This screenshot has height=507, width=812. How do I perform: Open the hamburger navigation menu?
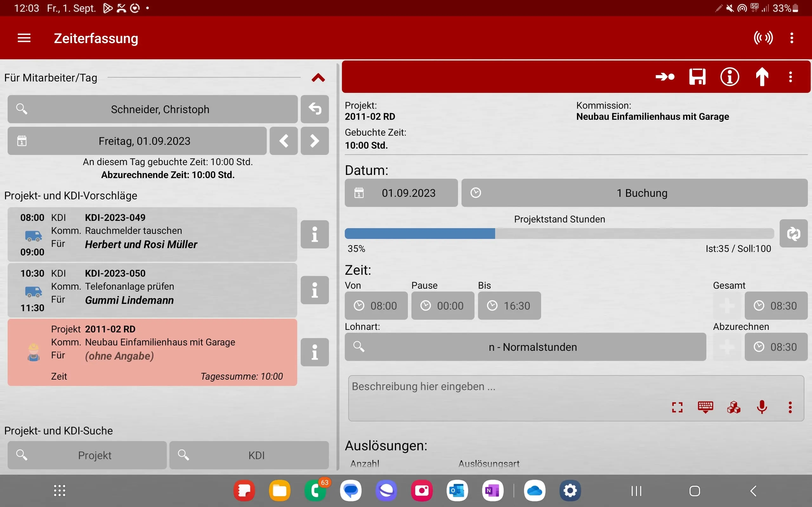(x=24, y=38)
